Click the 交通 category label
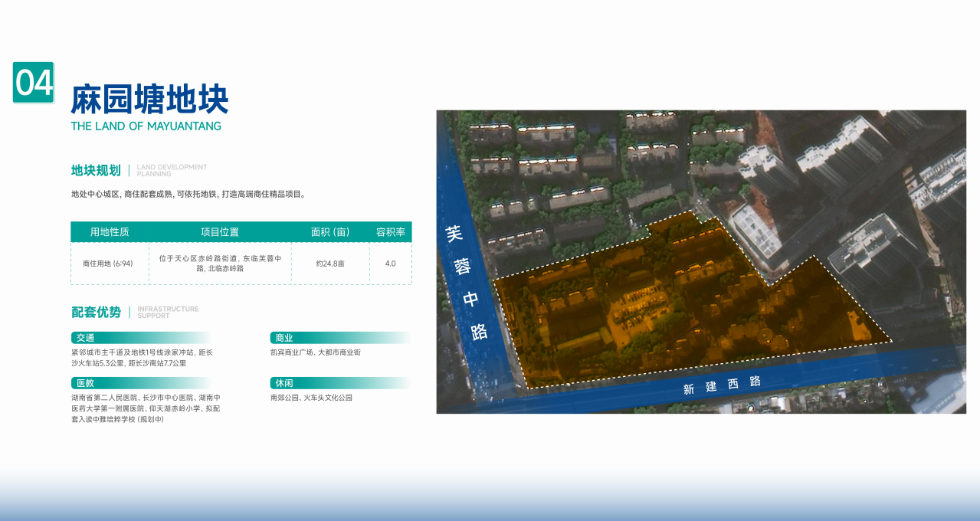The width and height of the screenshot is (980, 521). pos(84,338)
